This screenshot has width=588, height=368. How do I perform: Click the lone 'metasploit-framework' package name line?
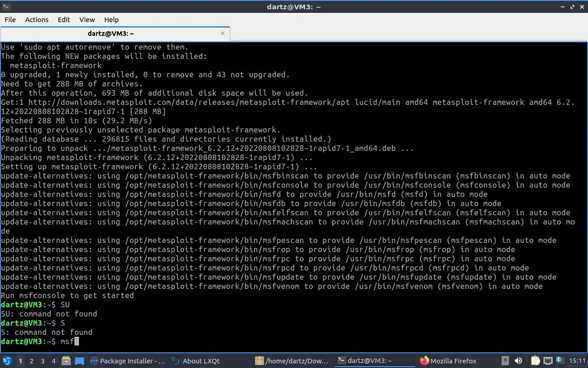click(56, 65)
